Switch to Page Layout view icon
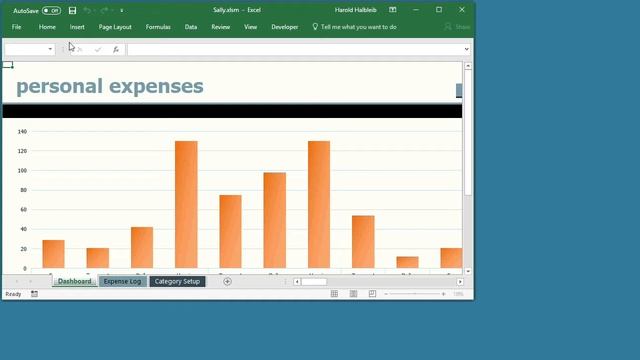Viewport: 640px width, 360px height. click(x=353, y=294)
